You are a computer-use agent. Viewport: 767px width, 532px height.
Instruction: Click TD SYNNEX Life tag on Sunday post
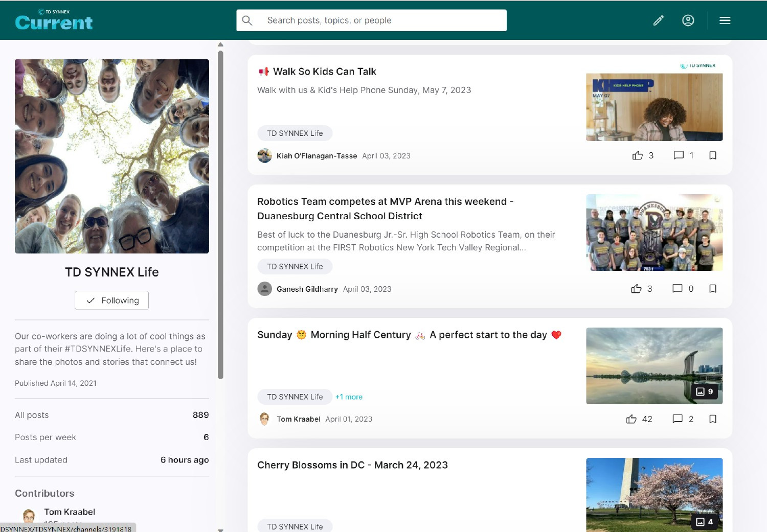click(x=295, y=397)
